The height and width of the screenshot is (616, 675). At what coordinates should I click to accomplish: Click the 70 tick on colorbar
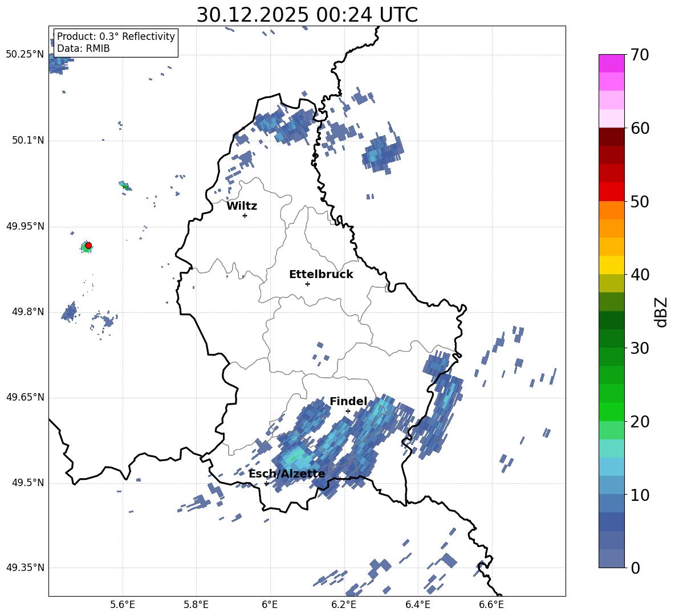pos(640,55)
